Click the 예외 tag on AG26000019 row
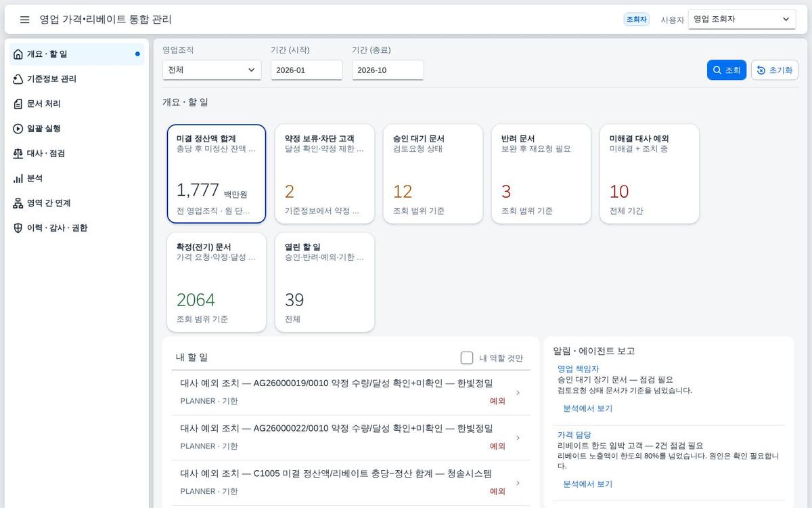This screenshot has width=812, height=508. pyautogui.click(x=497, y=401)
